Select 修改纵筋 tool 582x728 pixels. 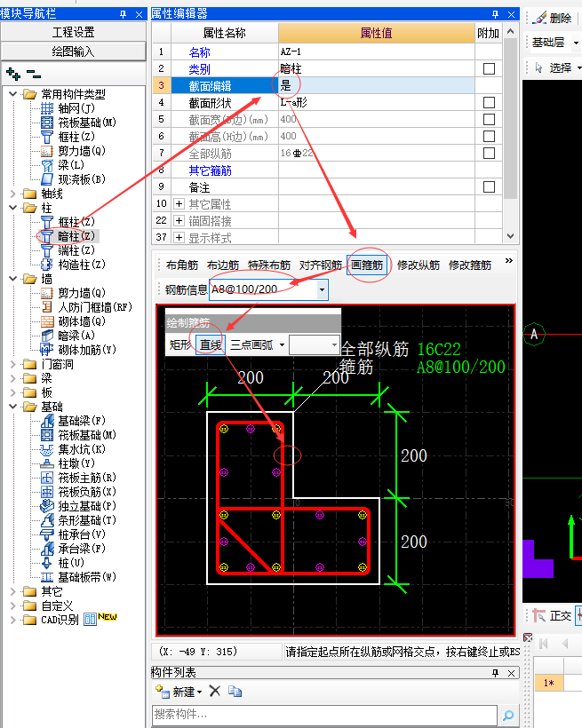click(x=419, y=265)
